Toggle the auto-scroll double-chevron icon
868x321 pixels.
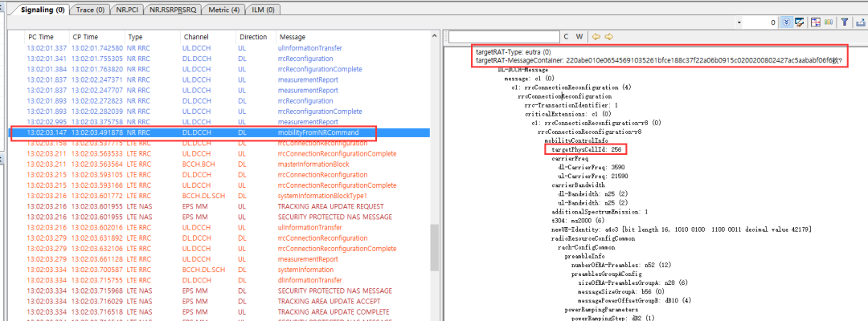tap(788, 22)
